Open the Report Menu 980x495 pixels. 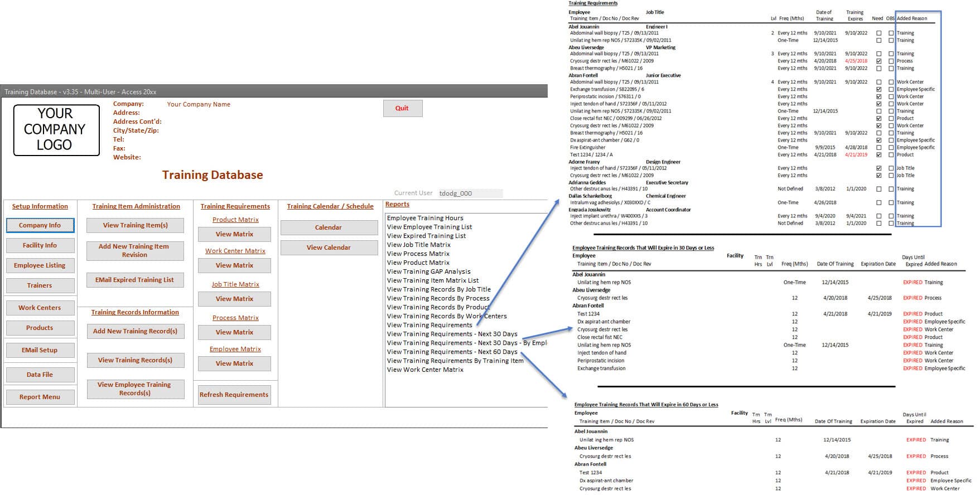tap(40, 397)
